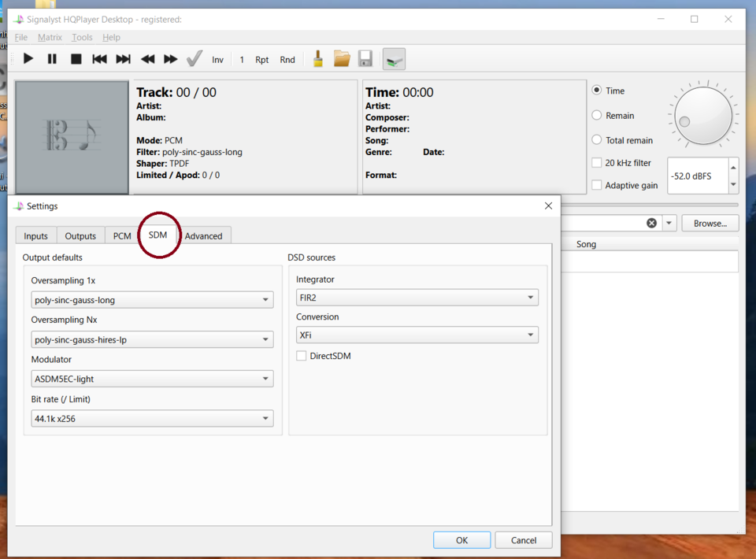756x559 pixels.
Task: Open the Matrix menu
Action: point(50,37)
